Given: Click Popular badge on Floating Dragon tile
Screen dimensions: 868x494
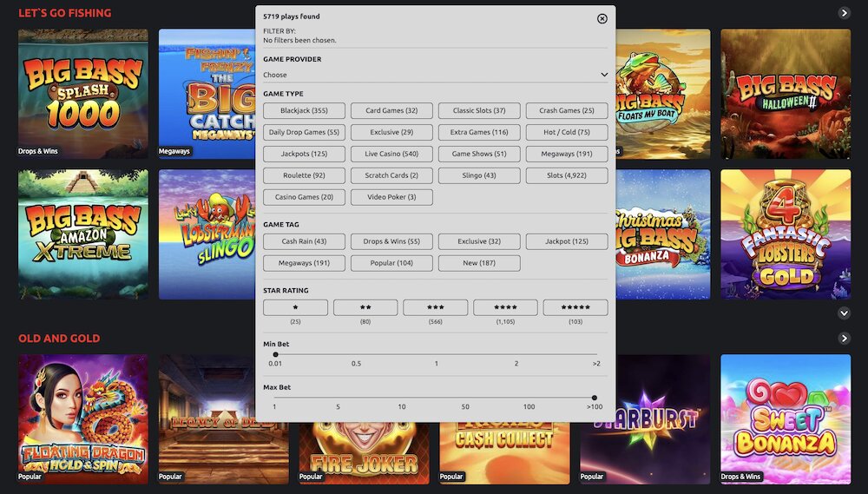Looking at the screenshot, I should pos(30,477).
